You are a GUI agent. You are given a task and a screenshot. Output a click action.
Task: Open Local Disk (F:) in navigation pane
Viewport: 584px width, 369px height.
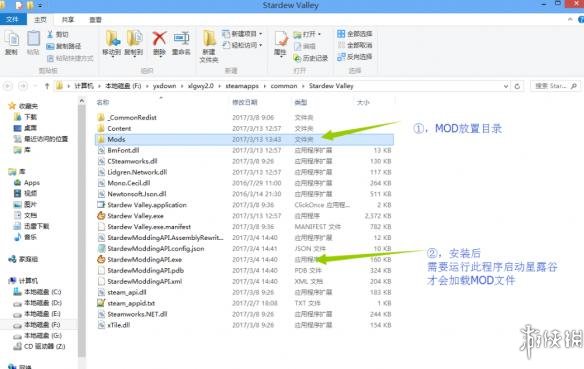[37, 325]
